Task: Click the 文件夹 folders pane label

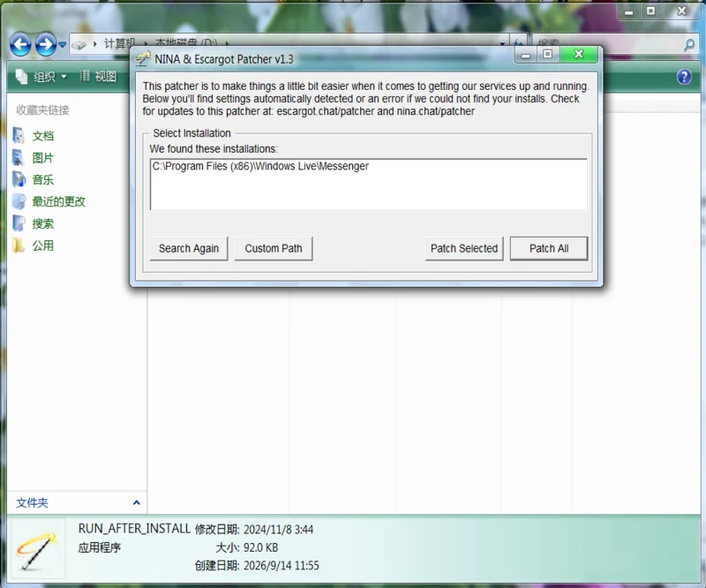Action: click(32, 503)
